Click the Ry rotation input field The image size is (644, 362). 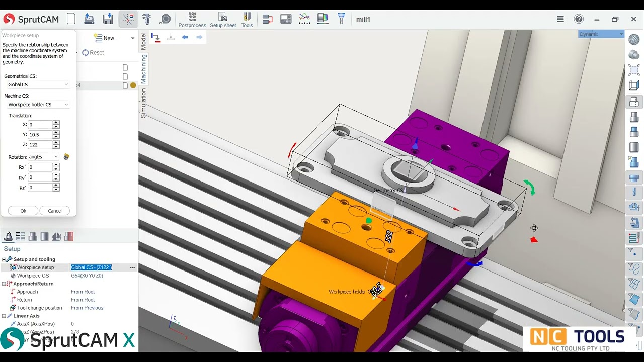40,177
